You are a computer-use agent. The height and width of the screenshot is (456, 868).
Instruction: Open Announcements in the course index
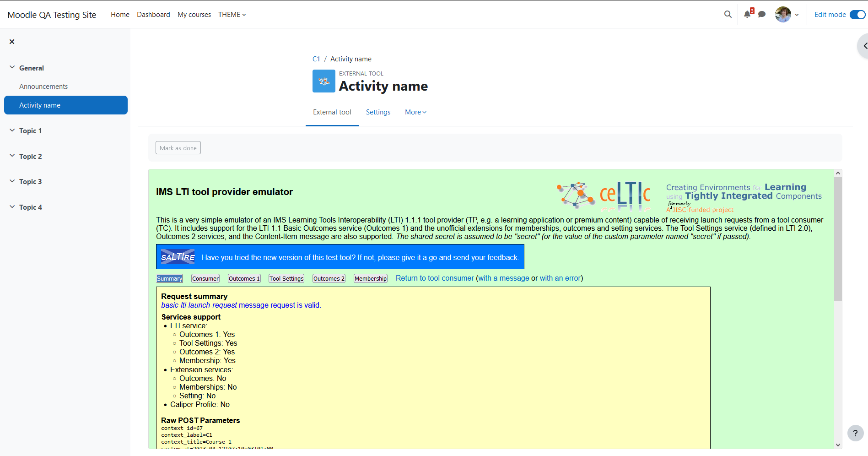[x=43, y=87]
